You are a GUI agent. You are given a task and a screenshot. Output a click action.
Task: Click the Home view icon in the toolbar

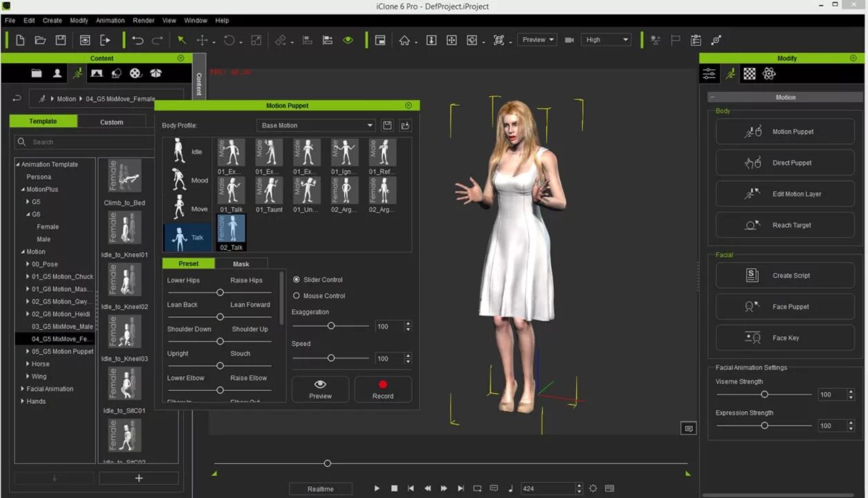(404, 40)
